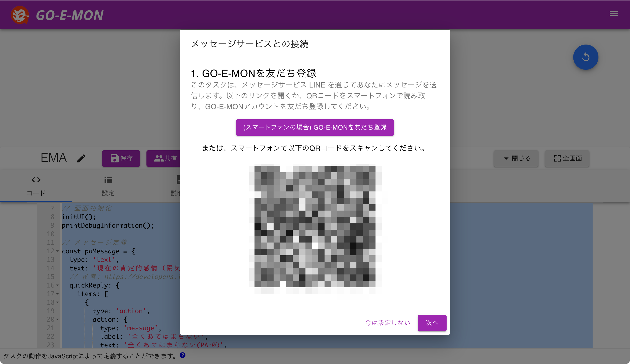Open the 閉じる collapse dropdown
The height and width of the screenshot is (364, 630).
(516, 158)
